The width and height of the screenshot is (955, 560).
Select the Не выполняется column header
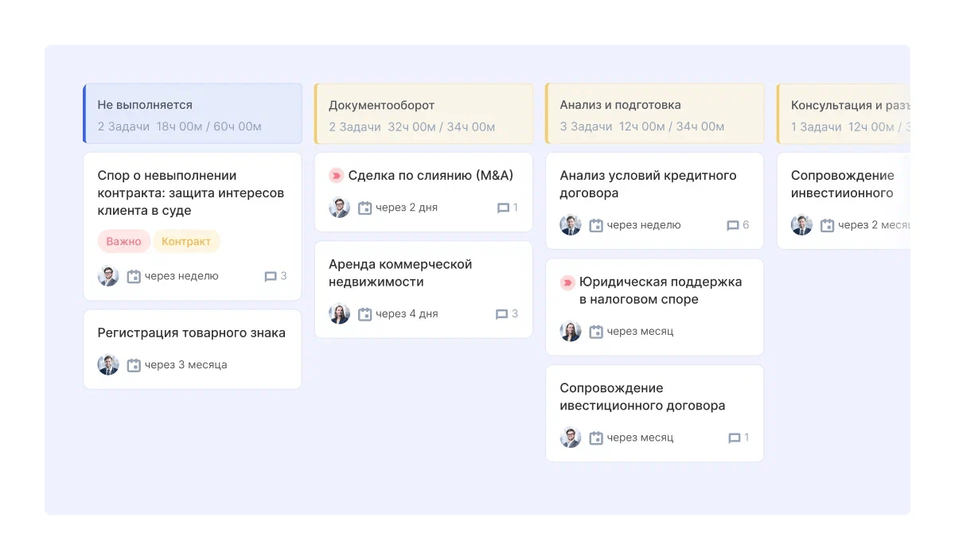[193, 114]
